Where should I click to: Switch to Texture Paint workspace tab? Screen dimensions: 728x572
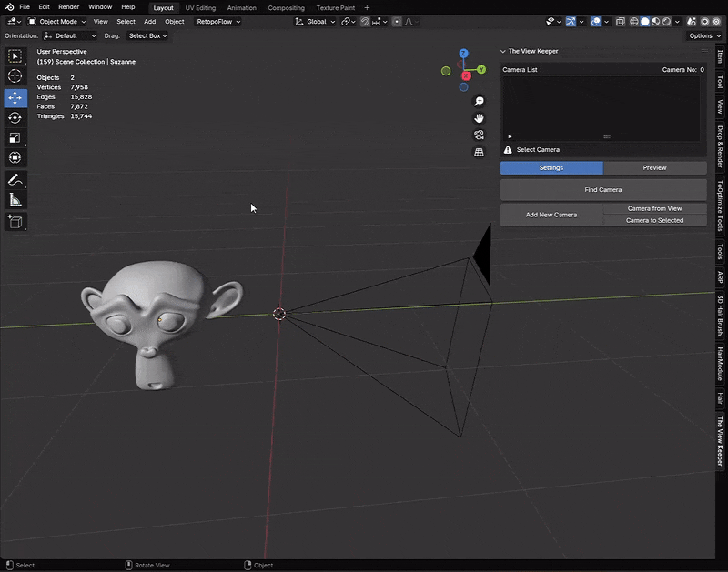coord(335,8)
